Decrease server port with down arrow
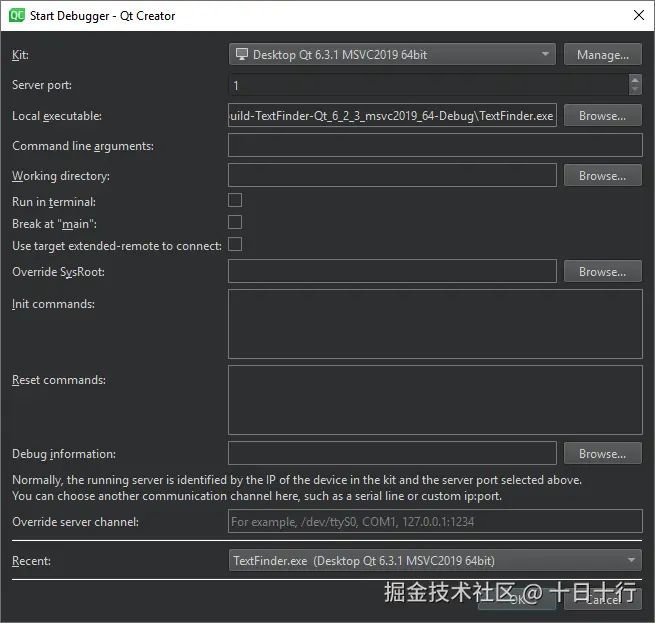This screenshot has height=623, width=655. coord(635,90)
